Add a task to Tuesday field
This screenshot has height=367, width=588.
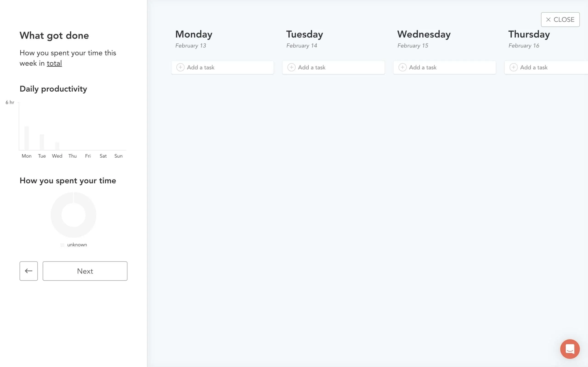(334, 67)
